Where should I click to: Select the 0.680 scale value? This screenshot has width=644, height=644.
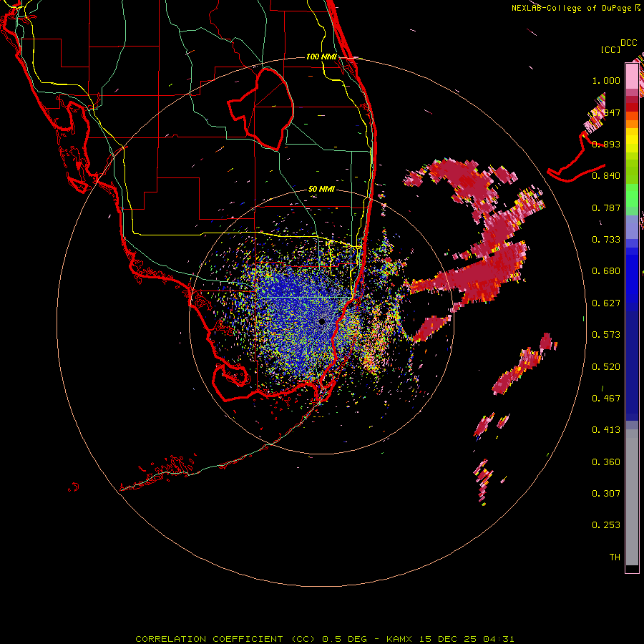pos(606,271)
